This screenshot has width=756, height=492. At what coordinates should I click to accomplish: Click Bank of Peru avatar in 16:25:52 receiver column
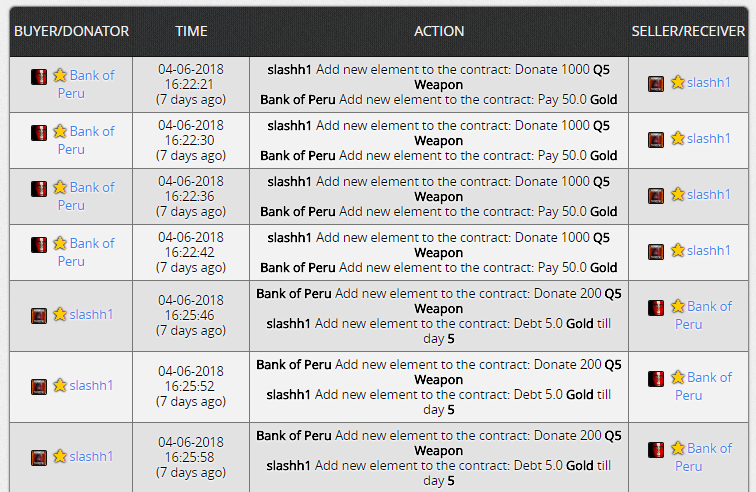[656, 379]
